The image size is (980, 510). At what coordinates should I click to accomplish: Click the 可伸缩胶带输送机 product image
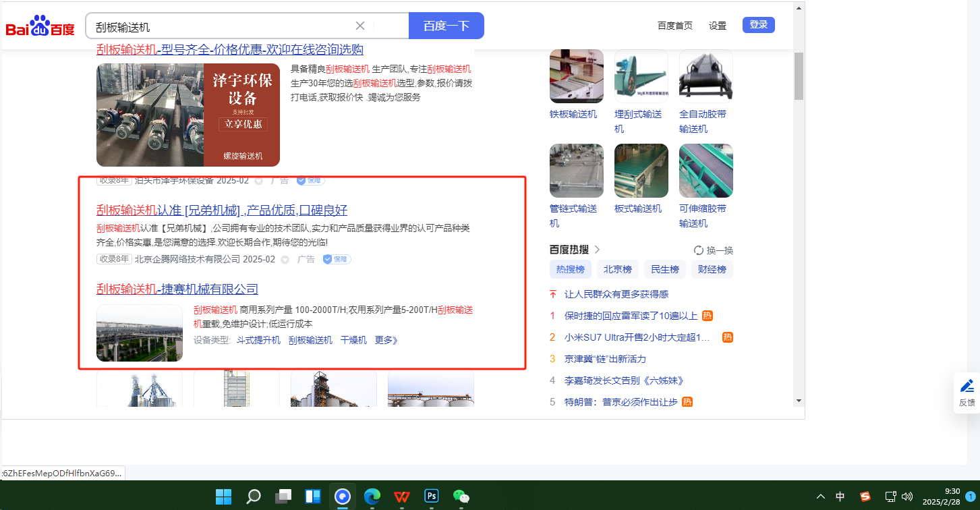(706, 171)
